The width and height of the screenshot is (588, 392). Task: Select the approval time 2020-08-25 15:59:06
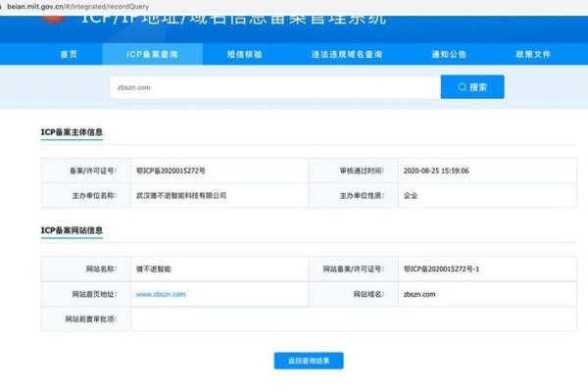pos(436,171)
